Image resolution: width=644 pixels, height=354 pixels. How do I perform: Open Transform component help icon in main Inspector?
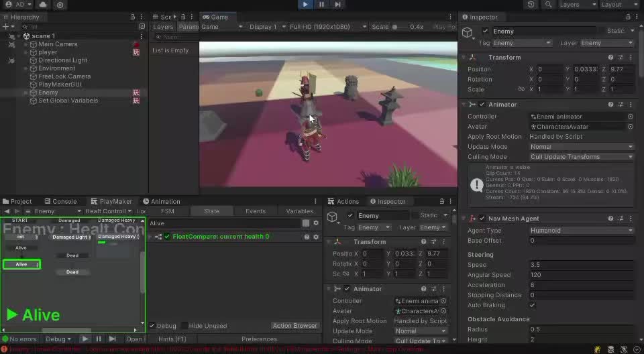click(x=610, y=58)
